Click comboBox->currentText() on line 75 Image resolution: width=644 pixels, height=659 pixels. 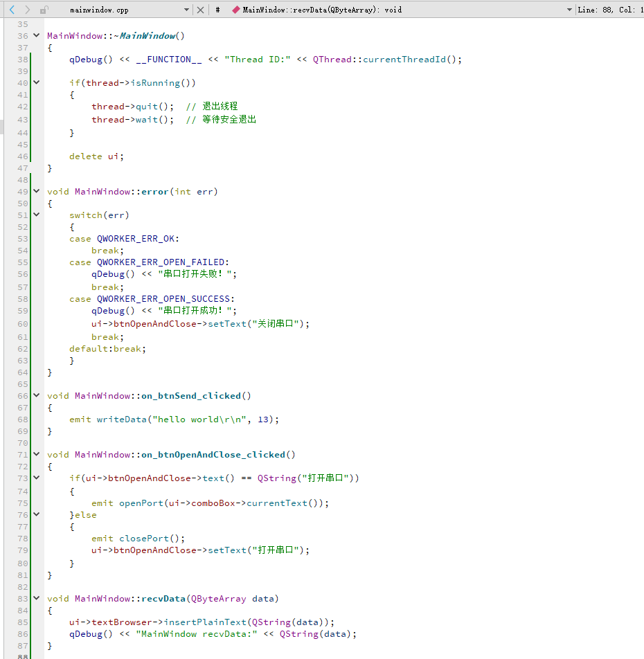[257, 503]
